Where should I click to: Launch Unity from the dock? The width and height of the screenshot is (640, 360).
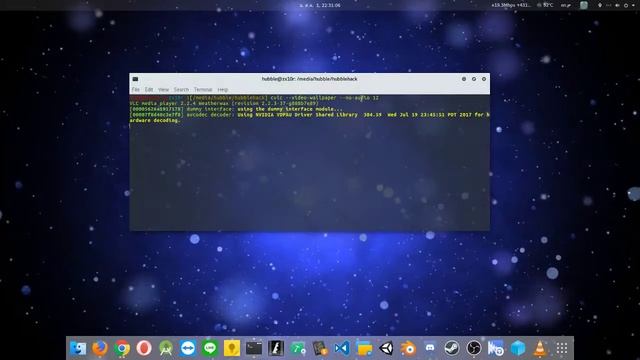pyautogui.click(x=386, y=348)
